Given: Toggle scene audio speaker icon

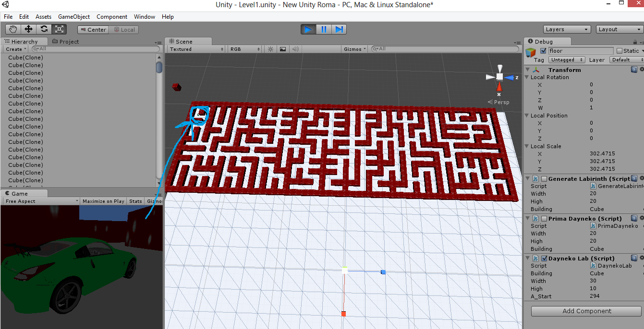Looking at the screenshot, I should [295, 49].
